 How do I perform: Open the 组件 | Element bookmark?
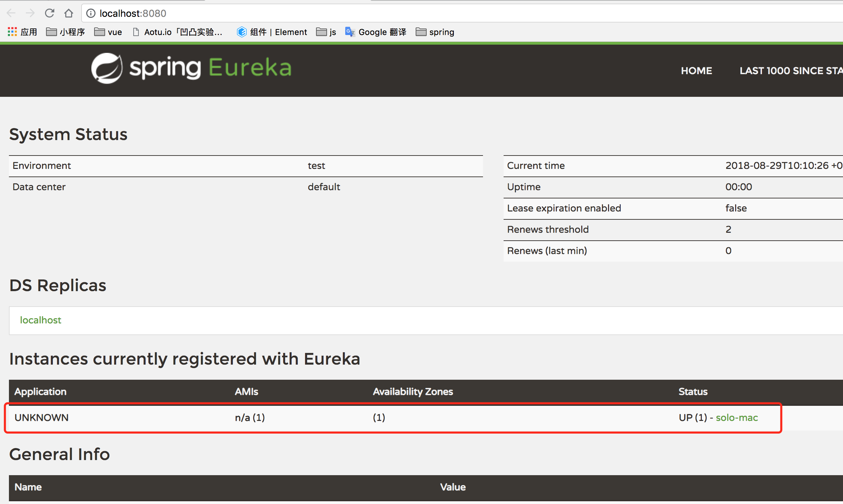click(x=272, y=32)
